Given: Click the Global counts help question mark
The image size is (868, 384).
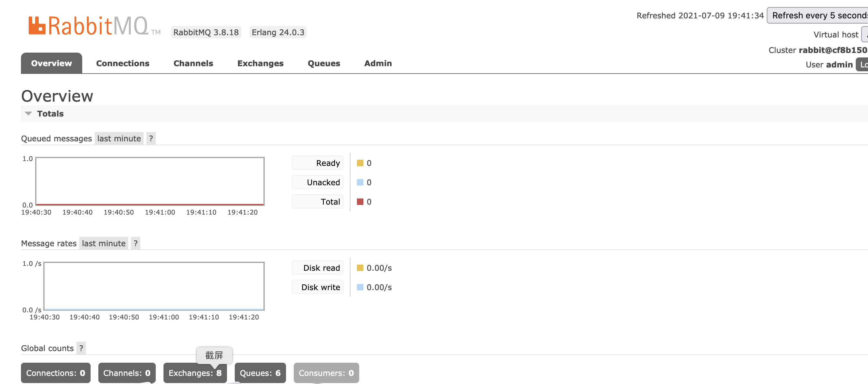Looking at the screenshot, I should click(x=81, y=348).
